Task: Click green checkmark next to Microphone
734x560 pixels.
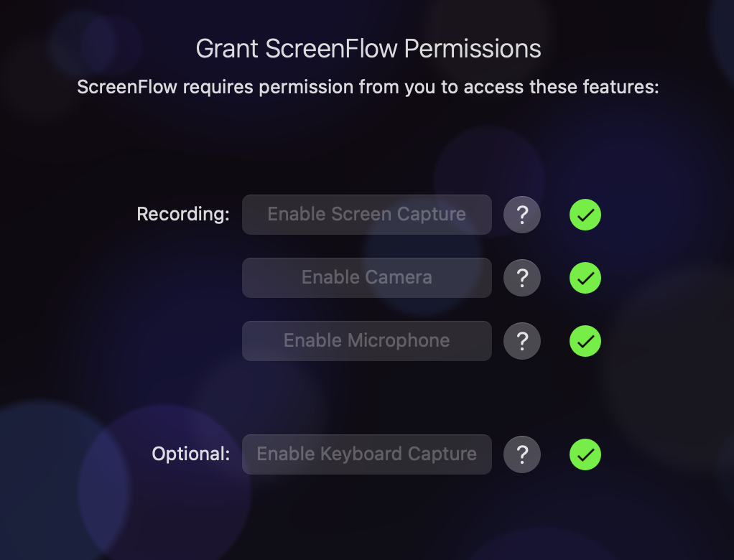Action: 585,341
